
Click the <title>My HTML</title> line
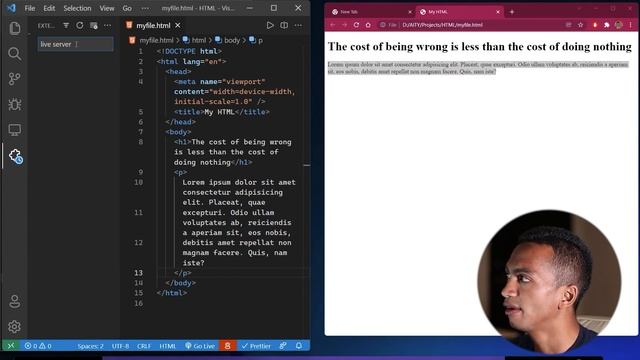(x=222, y=112)
